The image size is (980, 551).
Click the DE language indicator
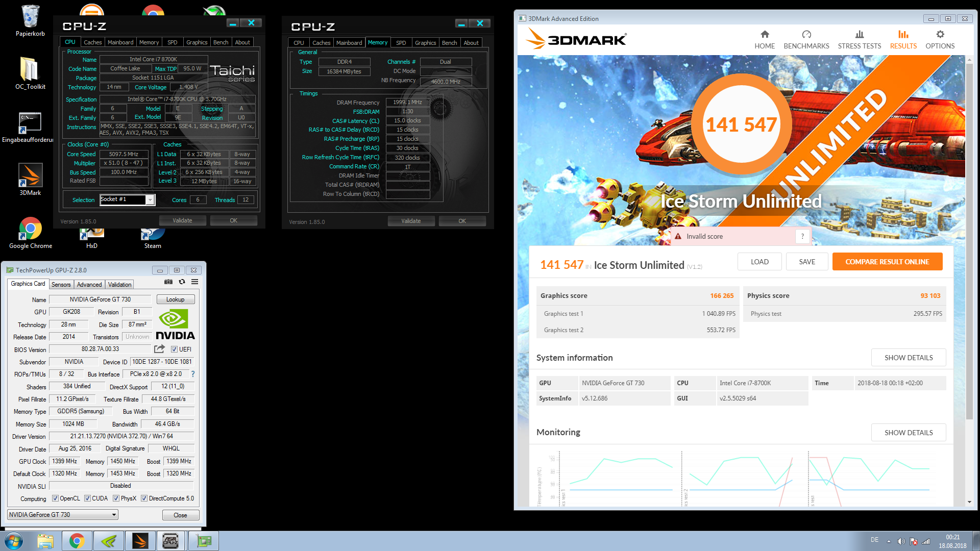click(x=874, y=540)
